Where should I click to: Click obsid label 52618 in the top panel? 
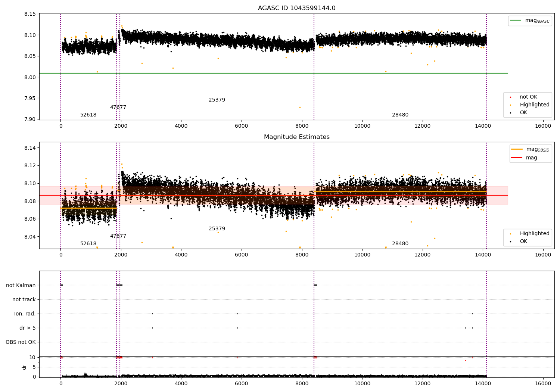pos(88,115)
